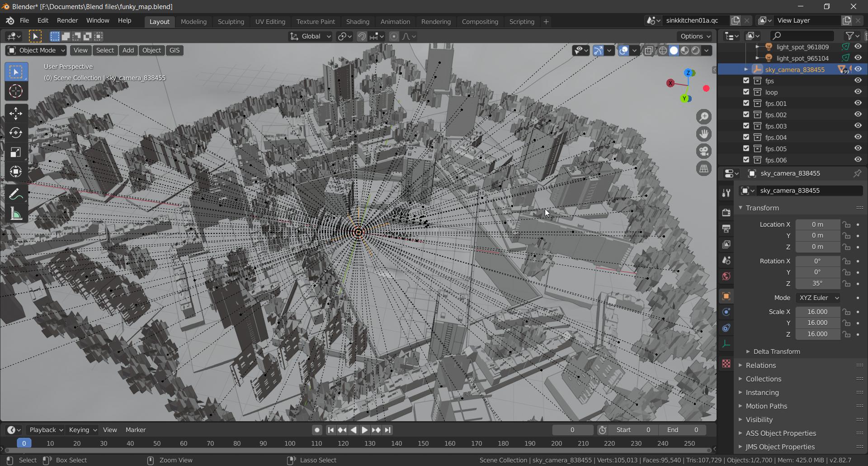
Task: Expand the sky_camera_838455 outliner item
Action: [746, 69]
